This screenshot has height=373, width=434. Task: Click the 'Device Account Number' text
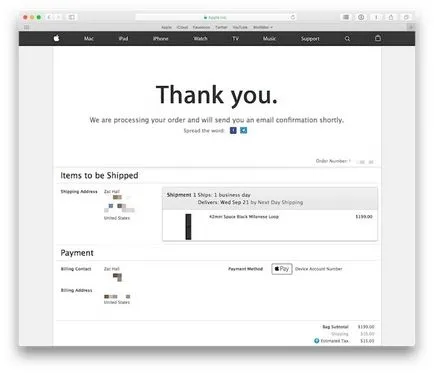319,269
